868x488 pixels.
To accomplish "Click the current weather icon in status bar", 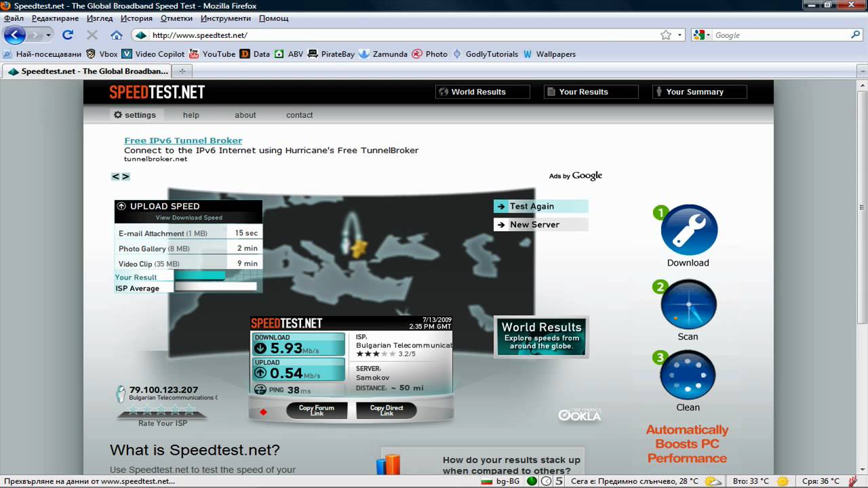I will tap(713, 481).
